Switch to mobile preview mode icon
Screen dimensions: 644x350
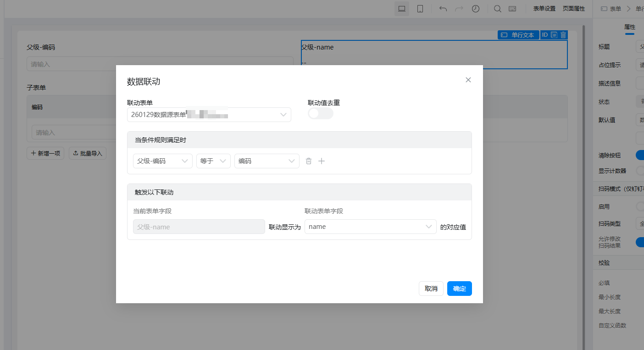click(420, 9)
